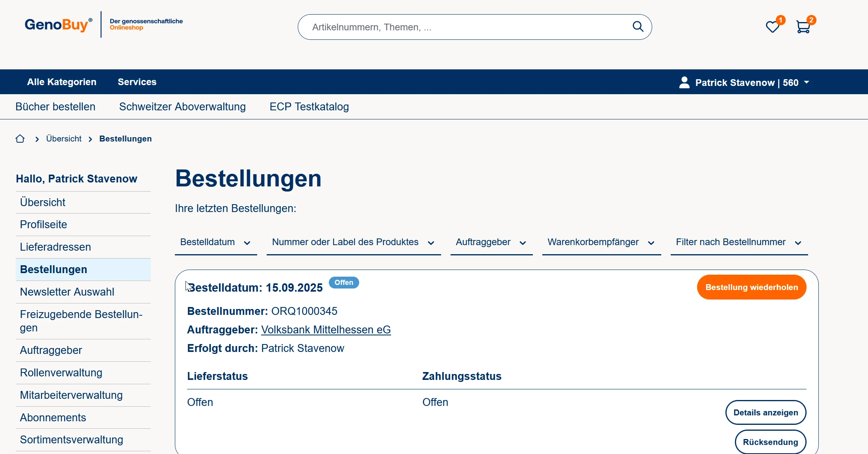Screen dimensions: 868x454
Task: Focus the Artikelnummern search field
Action: pyautogui.click(x=465, y=27)
